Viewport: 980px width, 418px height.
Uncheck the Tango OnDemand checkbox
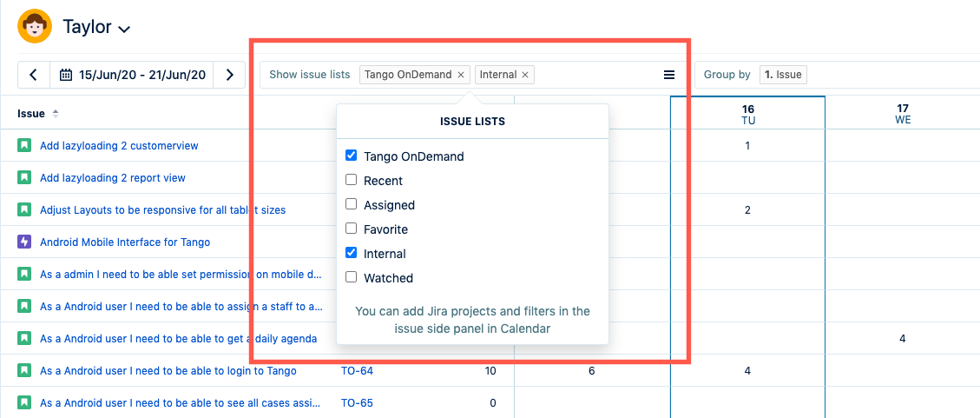[352, 156]
